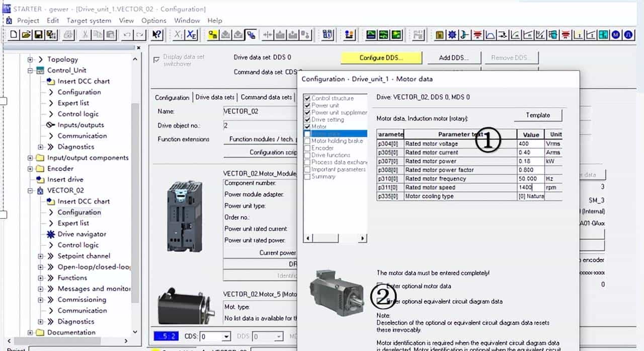The image size is (644, 351).
Task: Click project tree scroll-down arrow
Action: (135, 332)
